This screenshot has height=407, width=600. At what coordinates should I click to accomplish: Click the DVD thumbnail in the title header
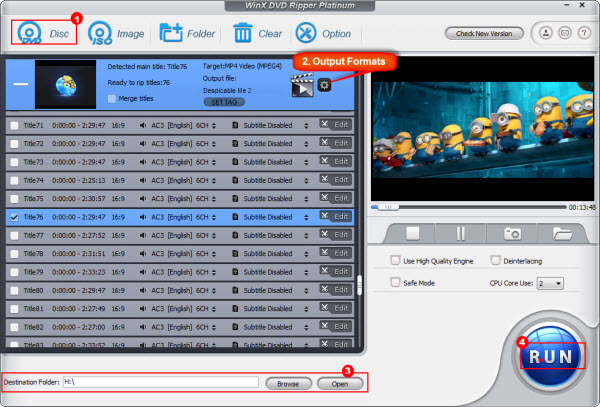click(x=65, y=84)
